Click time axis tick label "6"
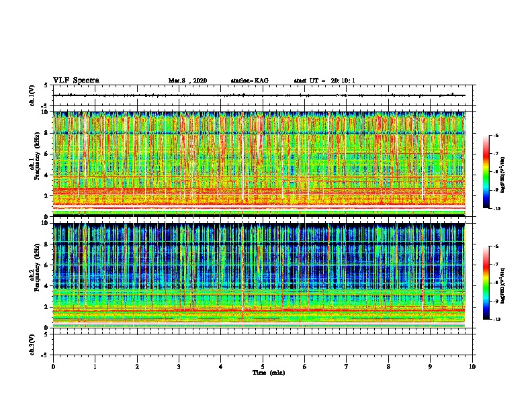Viewport: 532px width, 411px height. pyautogui.click(x=305, y=367)
